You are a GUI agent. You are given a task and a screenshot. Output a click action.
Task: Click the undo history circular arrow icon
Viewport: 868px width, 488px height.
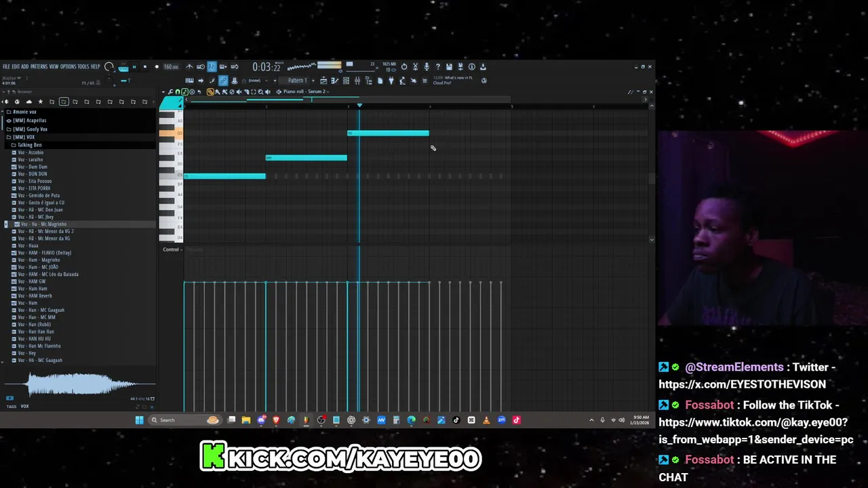404,66
